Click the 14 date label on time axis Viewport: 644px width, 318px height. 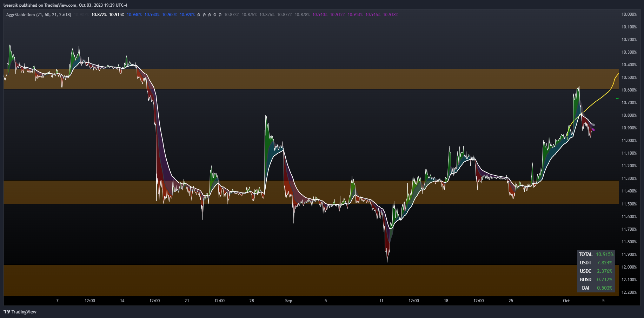click(122, 301)
